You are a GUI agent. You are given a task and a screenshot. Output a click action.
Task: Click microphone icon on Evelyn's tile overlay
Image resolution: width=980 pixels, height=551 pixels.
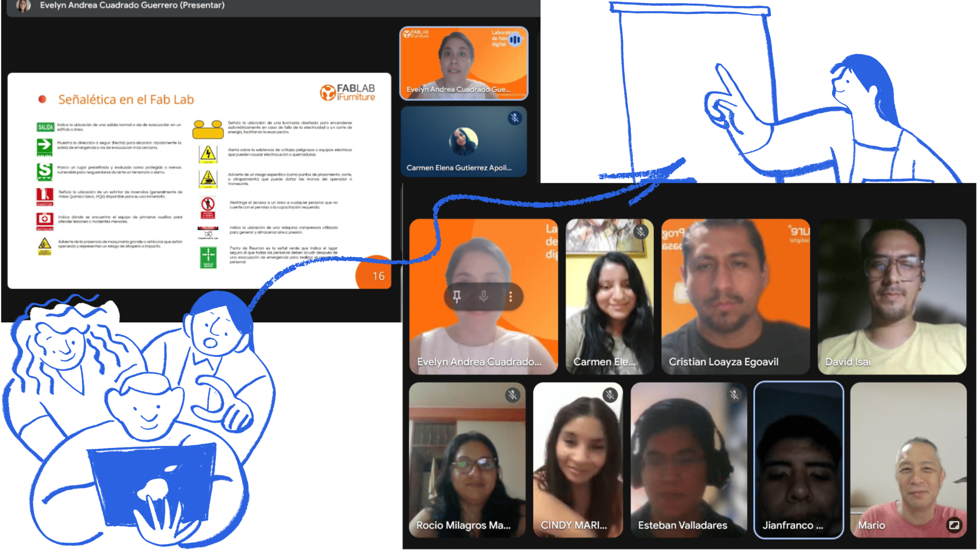click(483, 296)
